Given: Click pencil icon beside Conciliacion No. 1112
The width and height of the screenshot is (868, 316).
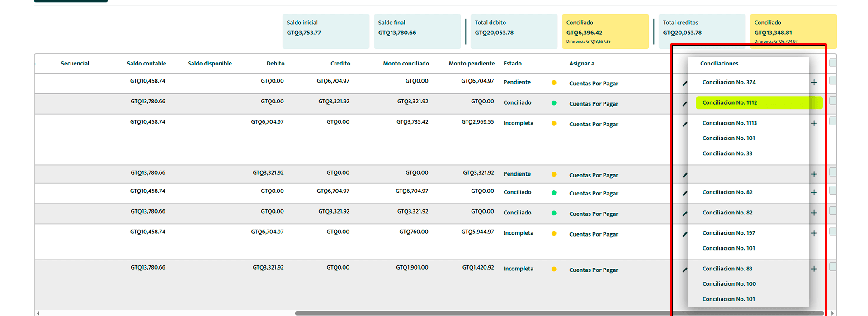Looking at the screenshot, I should pos(684,104).
